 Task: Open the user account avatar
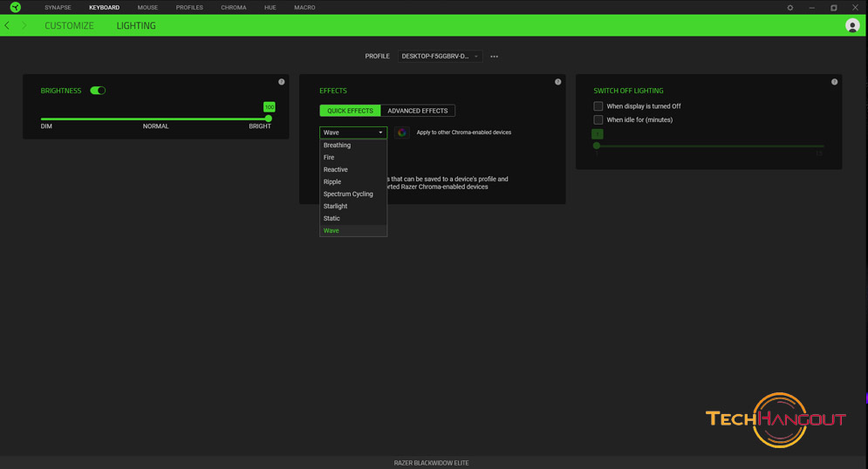click(x=852, y=25)
